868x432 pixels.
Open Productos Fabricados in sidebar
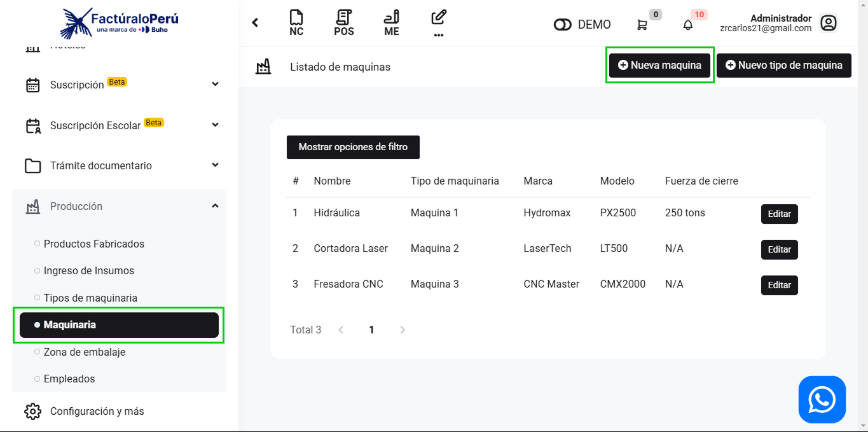(93, 244)
